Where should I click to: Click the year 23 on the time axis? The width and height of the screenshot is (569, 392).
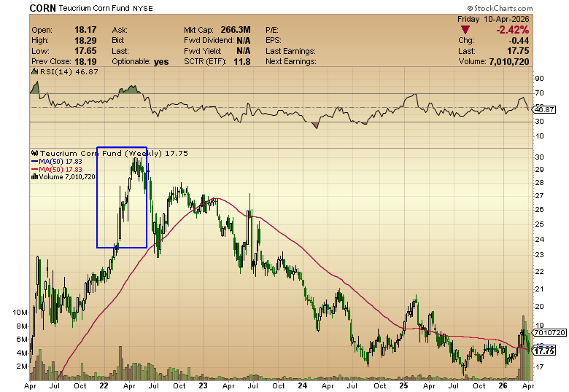[203, 385]
